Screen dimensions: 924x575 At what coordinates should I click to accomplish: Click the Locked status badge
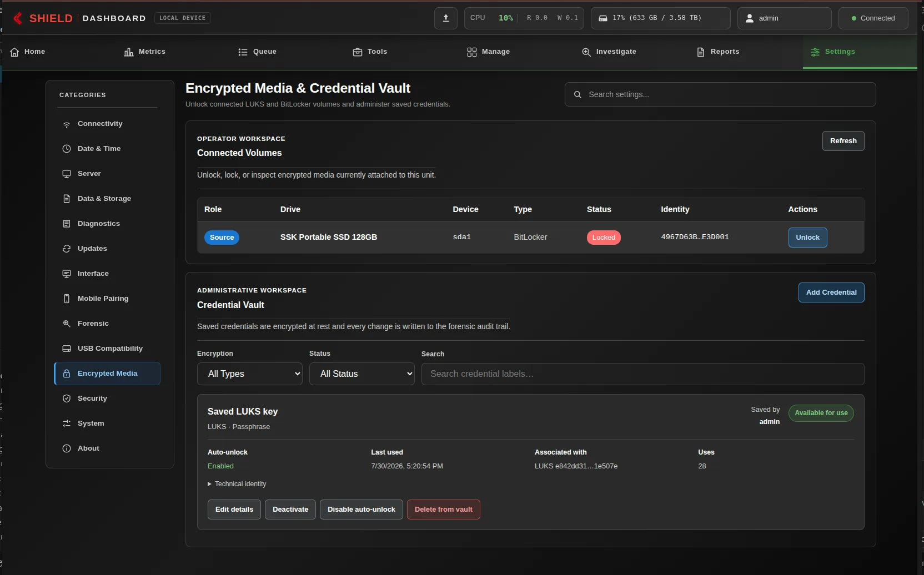[x=604, y=238]
